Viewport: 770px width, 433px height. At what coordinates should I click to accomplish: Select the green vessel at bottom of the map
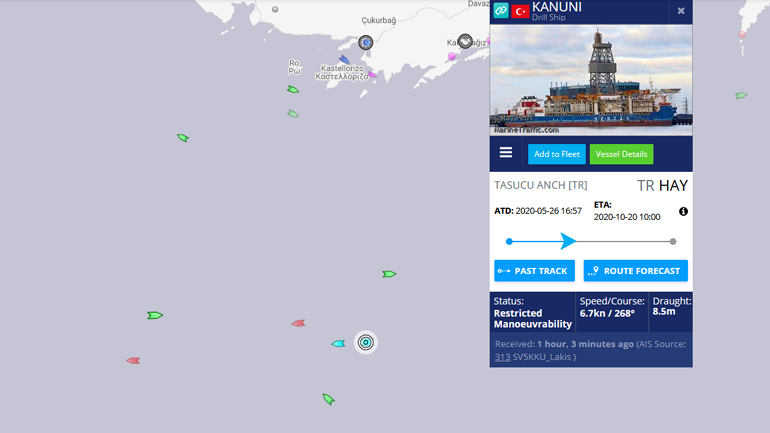pyautogui.click(x=329, y=399)
